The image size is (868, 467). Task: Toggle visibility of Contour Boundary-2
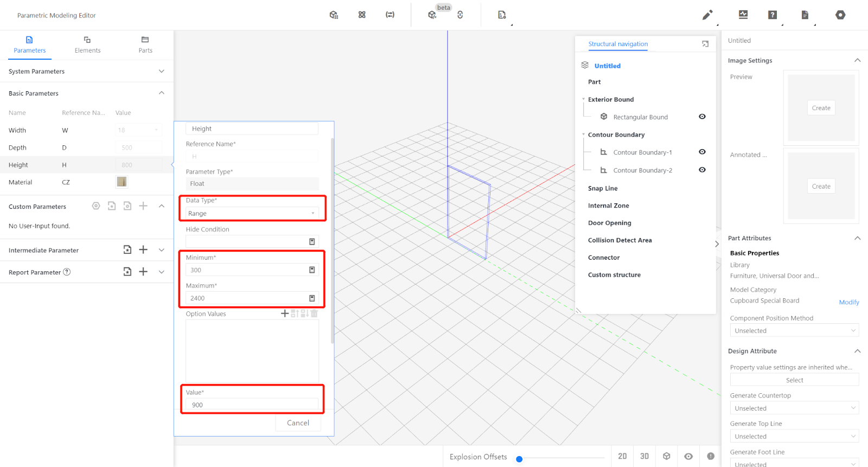click(x=702, y=170)
